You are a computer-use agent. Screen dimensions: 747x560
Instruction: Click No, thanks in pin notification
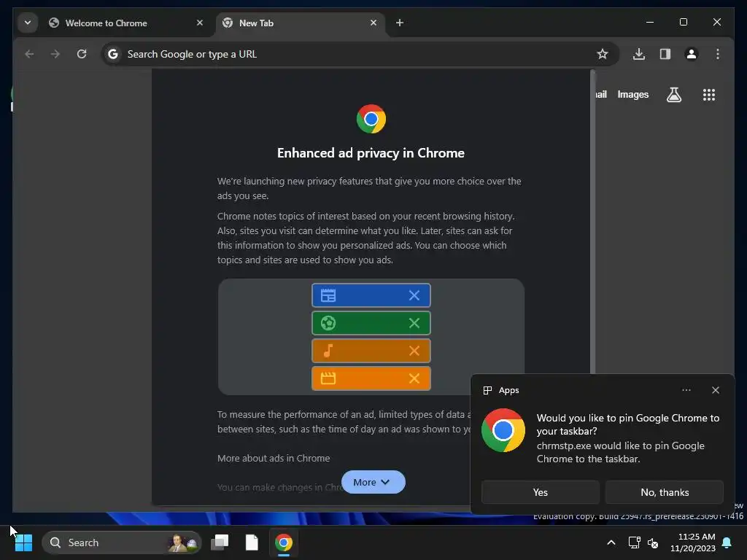click(665, 492)
